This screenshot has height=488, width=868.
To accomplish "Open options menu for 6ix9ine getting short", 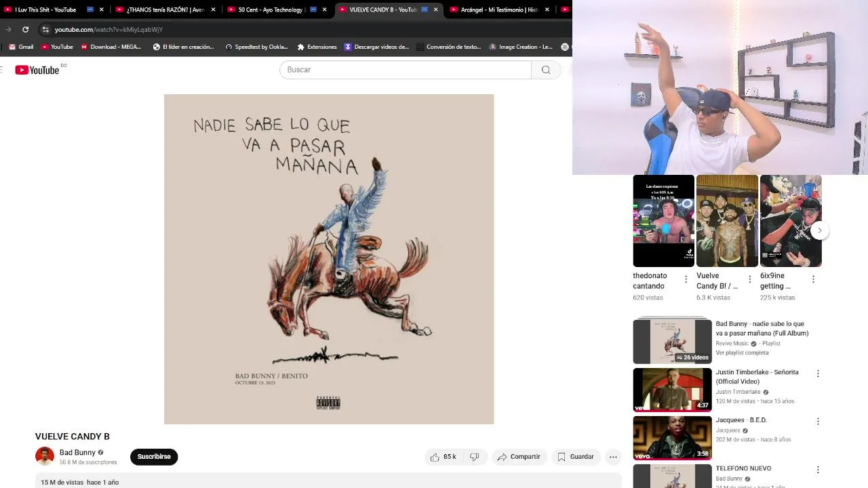I will tap(813, 279).
